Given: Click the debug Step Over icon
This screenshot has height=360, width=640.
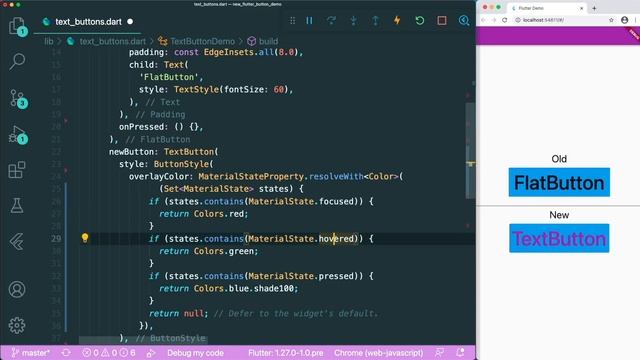Looking at the screenshot, I should tap(331, 20).
